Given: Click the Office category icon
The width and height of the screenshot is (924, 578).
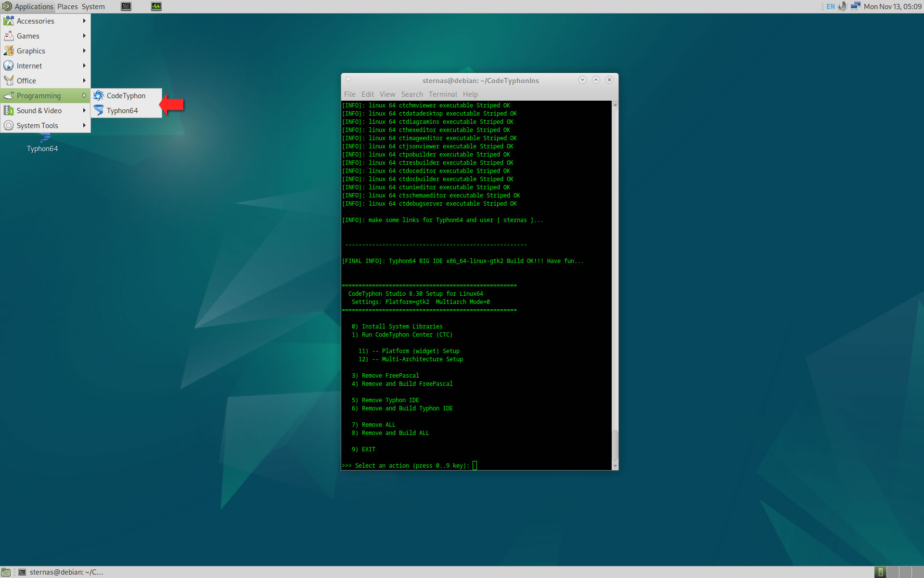Looking at the screenshot, I should click(x=9, y=81).
